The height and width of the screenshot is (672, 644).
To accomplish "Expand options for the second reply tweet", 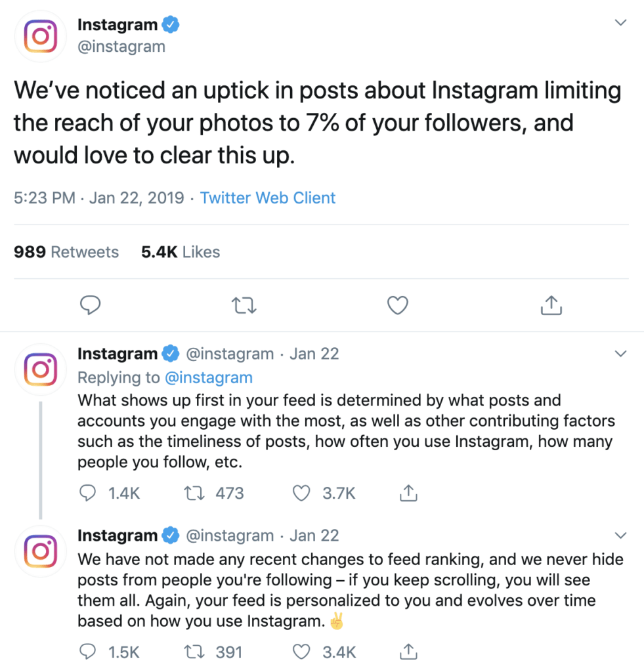I will pyautogui.click(x=620, y=535).
